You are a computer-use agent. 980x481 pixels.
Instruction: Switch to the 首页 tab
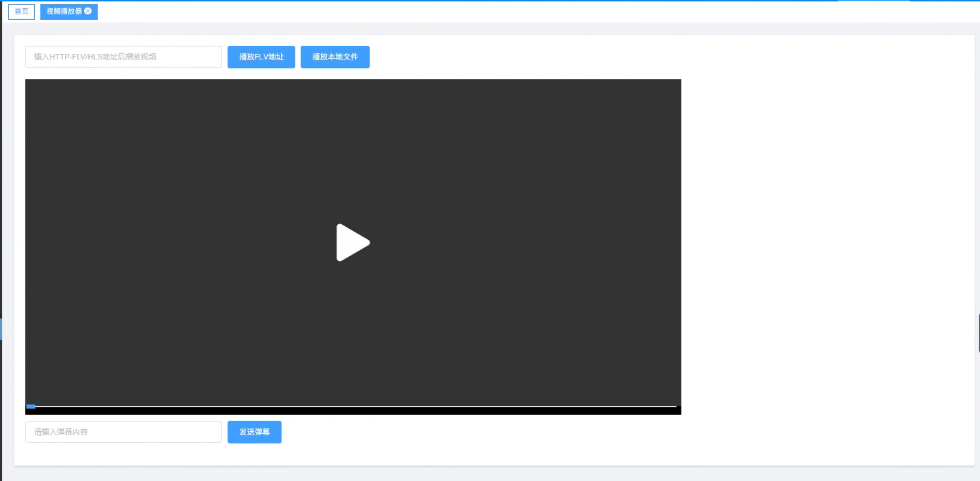(21, 12)
